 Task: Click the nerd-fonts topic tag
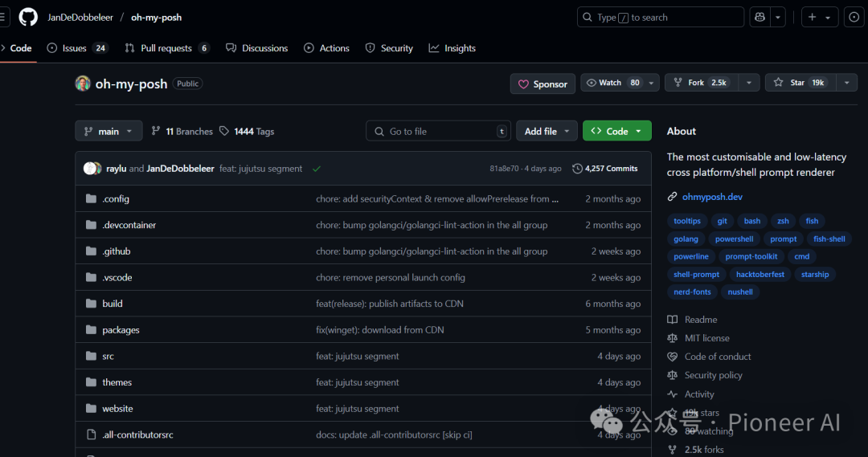click(692, 292)
